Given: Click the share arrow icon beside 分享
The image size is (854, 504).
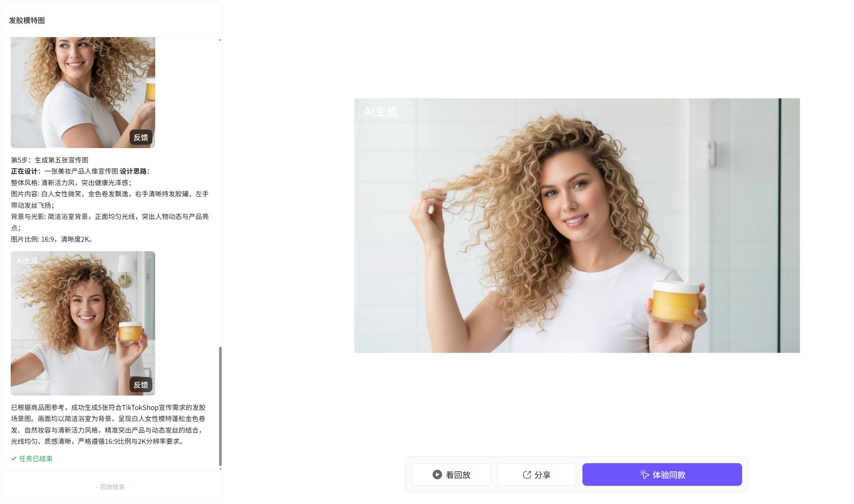Looking at the screenshot, I should (527, 475).
